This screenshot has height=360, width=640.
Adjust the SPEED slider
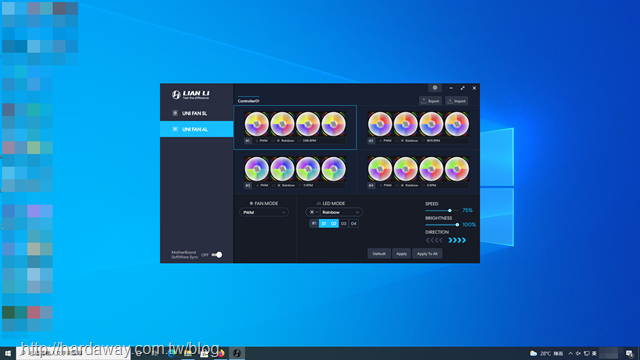442,211
